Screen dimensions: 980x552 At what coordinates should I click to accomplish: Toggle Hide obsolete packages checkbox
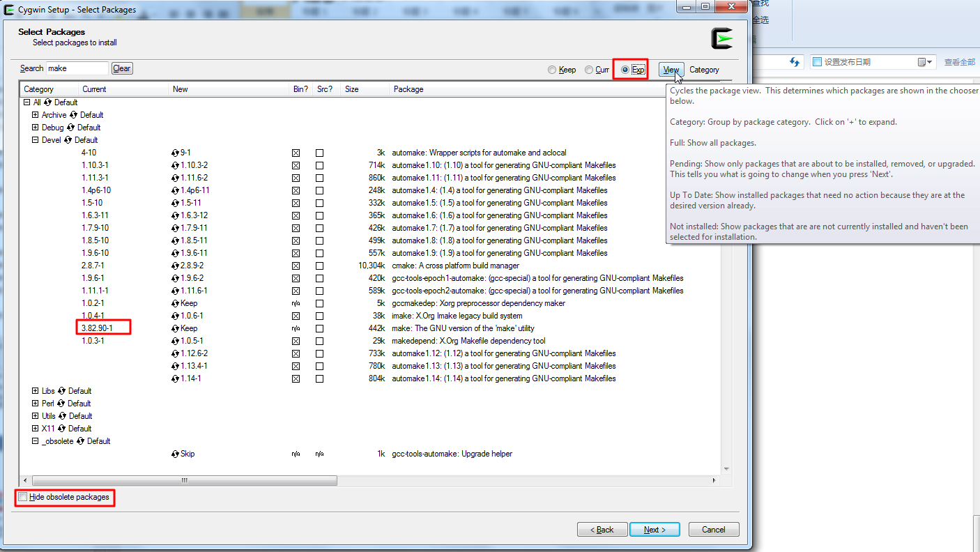coord(23,497)
